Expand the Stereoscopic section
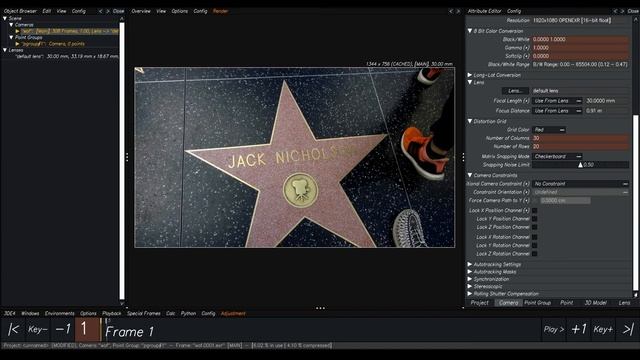Image resolution: width=640 pixels, height=360 pixels. click(x=470, y=287)
